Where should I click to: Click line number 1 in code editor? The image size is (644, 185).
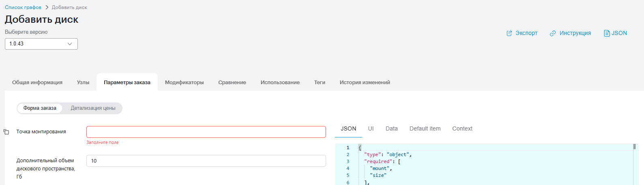click(348, 148)
